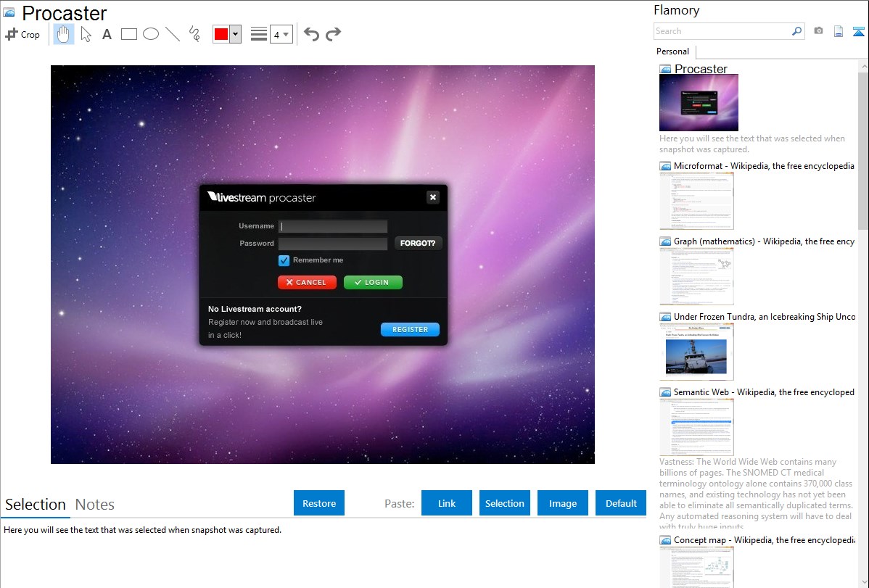This screenshot has height=588, width=869.
Task: Click the Link paste button
Action: tap(447, 503)
